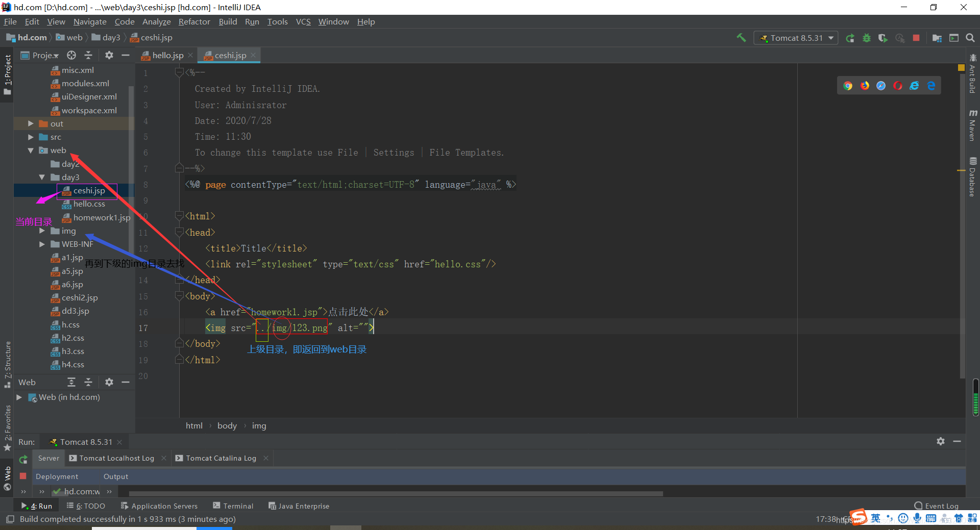This screenshot has width=980, height=530.
Task: Expand the src folder
Action: pyautogui.click(x=31, y=137)
